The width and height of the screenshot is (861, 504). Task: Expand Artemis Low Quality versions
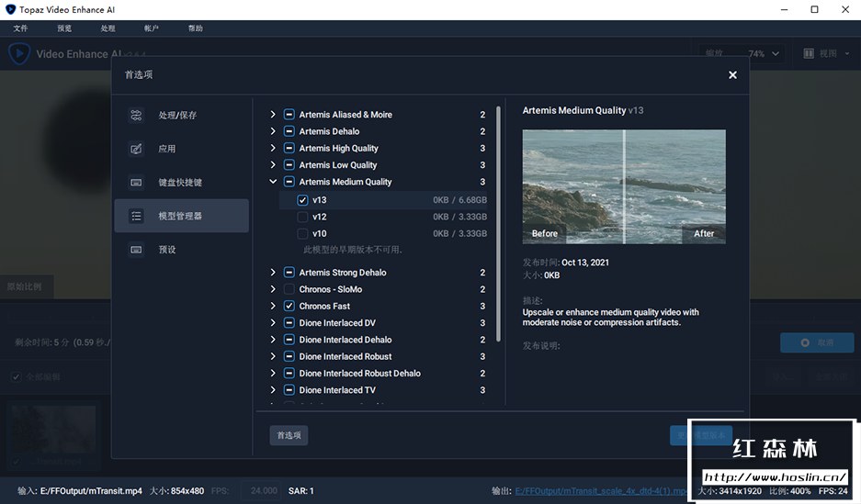pos(273,164)
